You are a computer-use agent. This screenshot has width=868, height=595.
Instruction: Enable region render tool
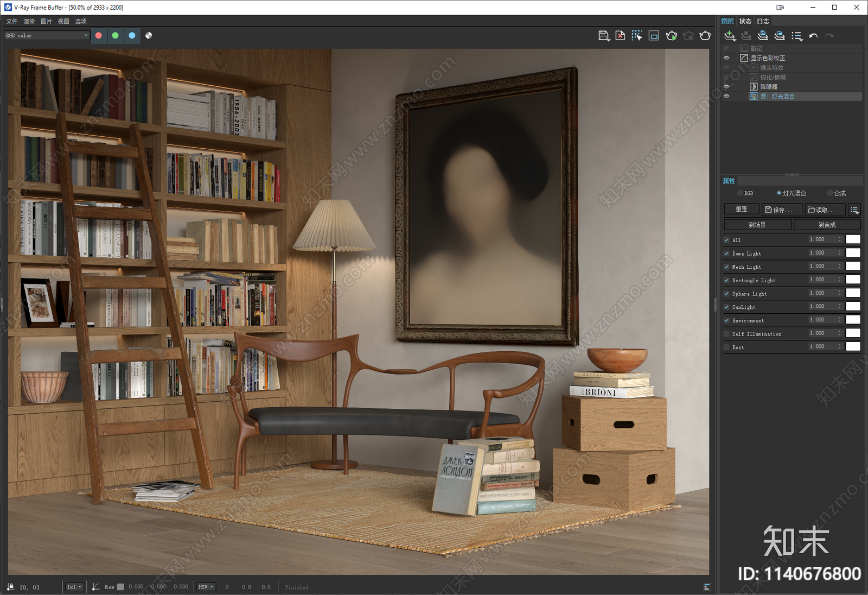click(654, 36)
